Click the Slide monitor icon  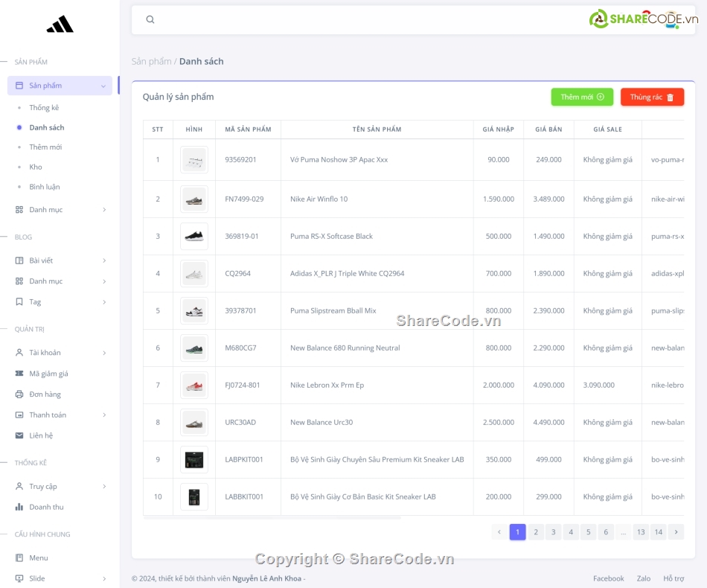(19, 578)
